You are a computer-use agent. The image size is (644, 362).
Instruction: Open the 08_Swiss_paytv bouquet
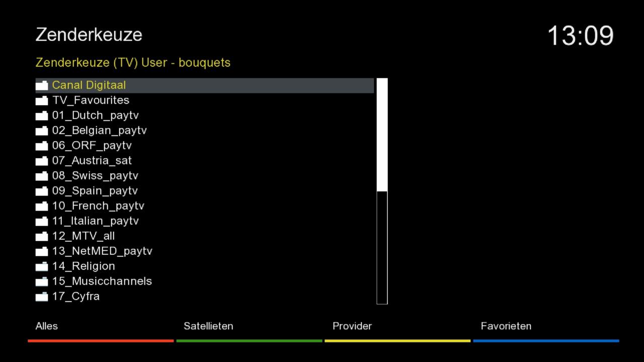point(95,176)
